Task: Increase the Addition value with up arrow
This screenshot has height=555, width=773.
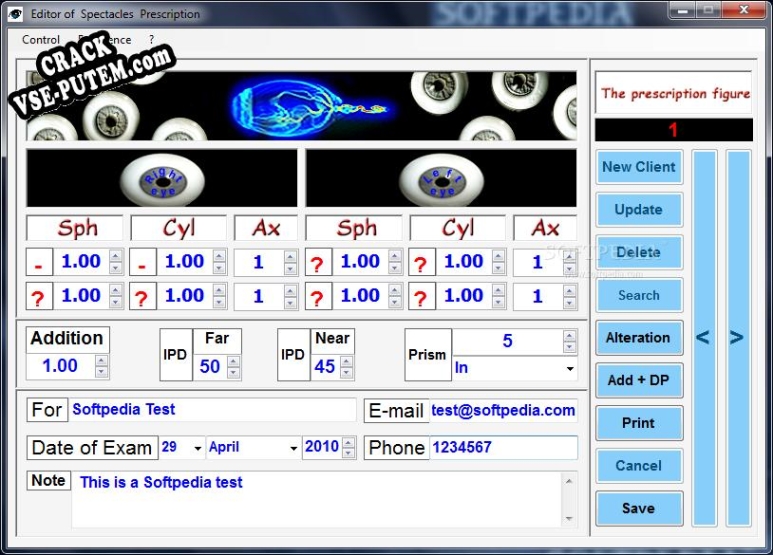Action: (x=101, y=360)
